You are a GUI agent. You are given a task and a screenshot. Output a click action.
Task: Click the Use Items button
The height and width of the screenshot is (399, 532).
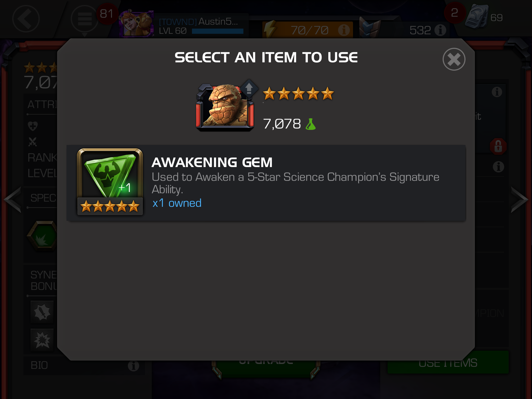pos(448,363)
